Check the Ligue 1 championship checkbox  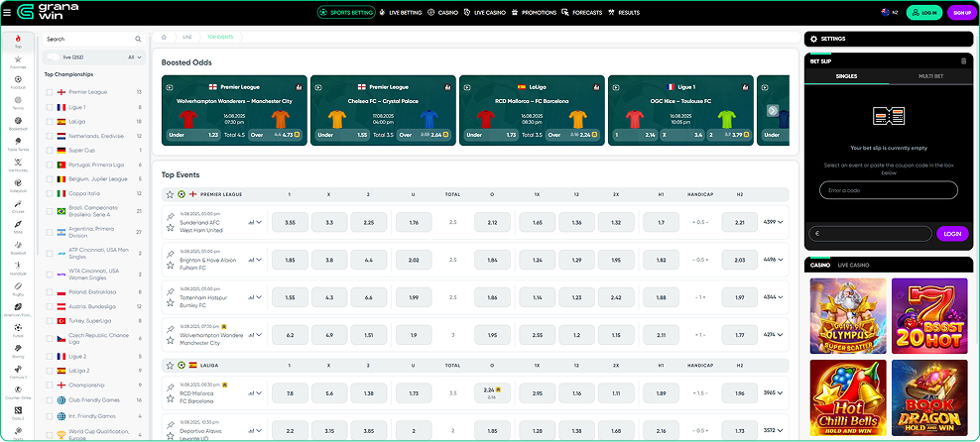coord(50,107)
